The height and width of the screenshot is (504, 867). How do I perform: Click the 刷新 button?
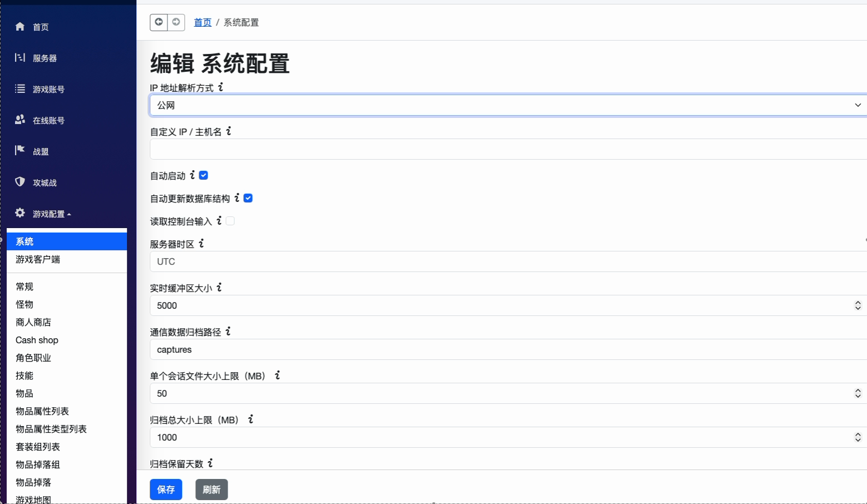pyautogui.click(x=211, y=490)
